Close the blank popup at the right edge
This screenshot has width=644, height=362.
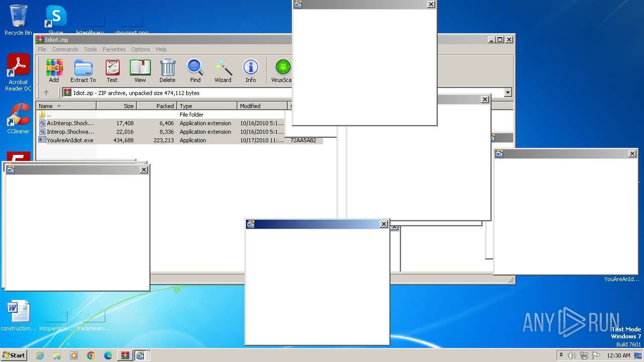(632, 154)
